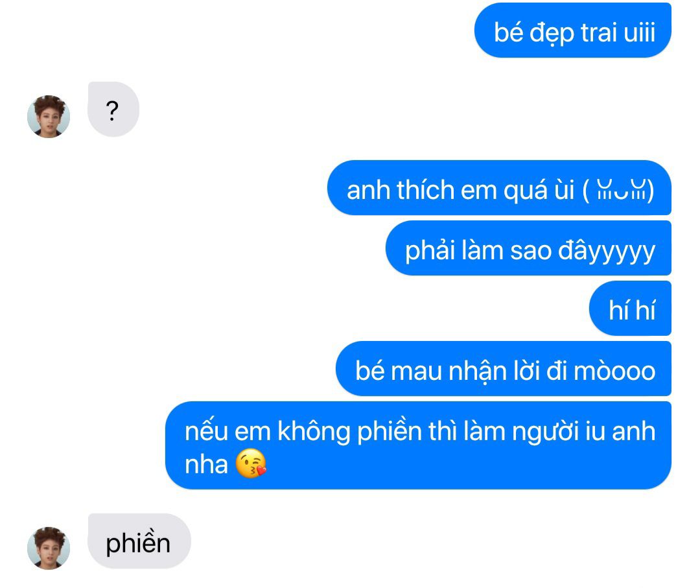Click the word 'đâyyyyy' in blue message
700x588 pixels.
(x=607, y=251)
